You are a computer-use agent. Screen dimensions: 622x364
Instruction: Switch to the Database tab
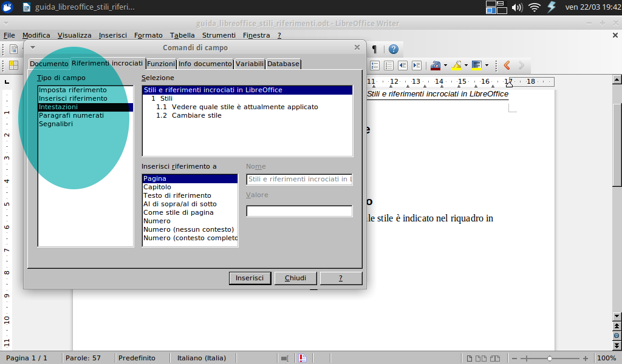tap(283, 64)
